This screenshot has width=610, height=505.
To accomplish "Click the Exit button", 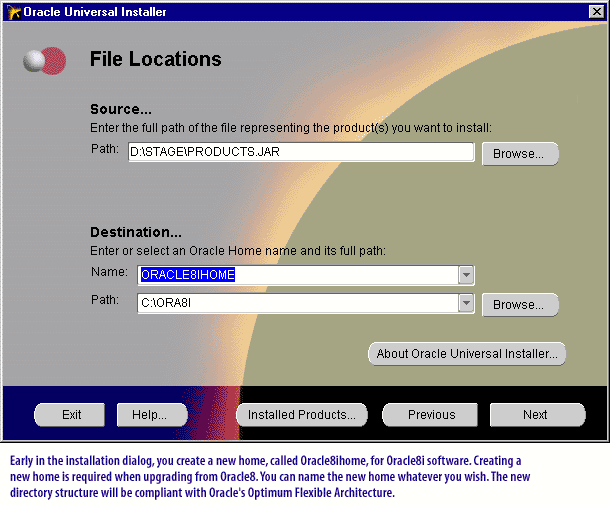I will 70,415.
